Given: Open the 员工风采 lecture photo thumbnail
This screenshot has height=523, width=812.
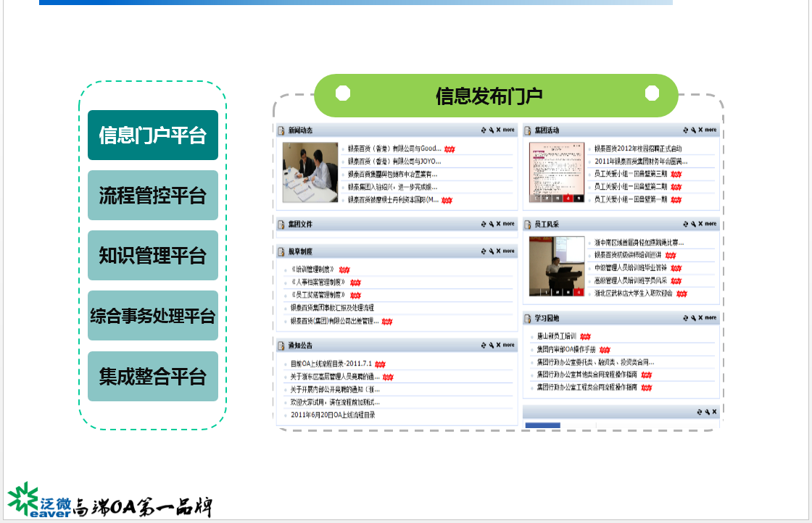Looking at the screenshot, I should click(557, 267).
